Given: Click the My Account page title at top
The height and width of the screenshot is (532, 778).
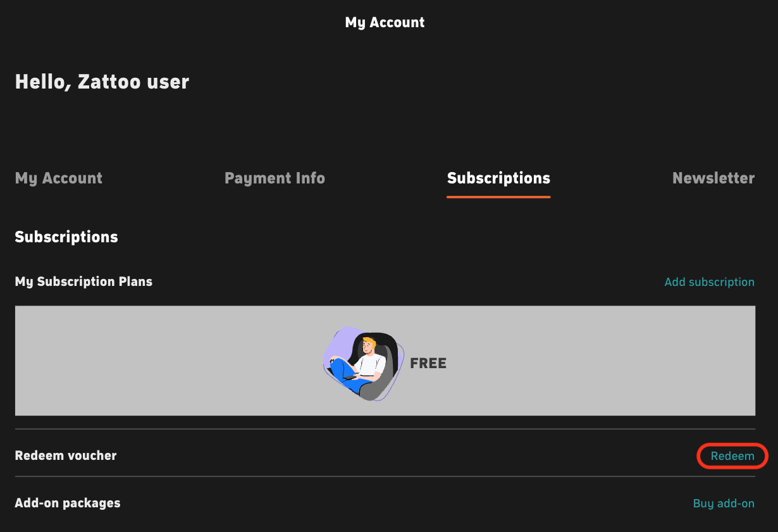Looking at the screenshot, I should point(385,23).
